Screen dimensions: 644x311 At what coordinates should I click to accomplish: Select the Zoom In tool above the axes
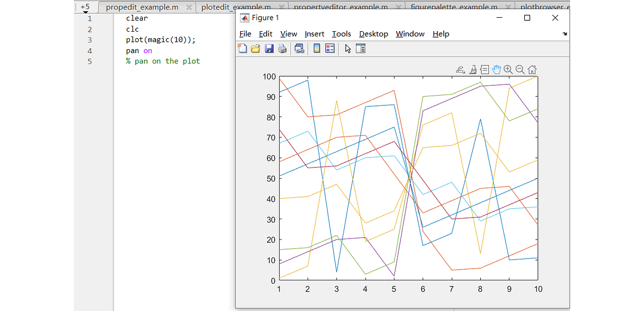pos(507,69)
